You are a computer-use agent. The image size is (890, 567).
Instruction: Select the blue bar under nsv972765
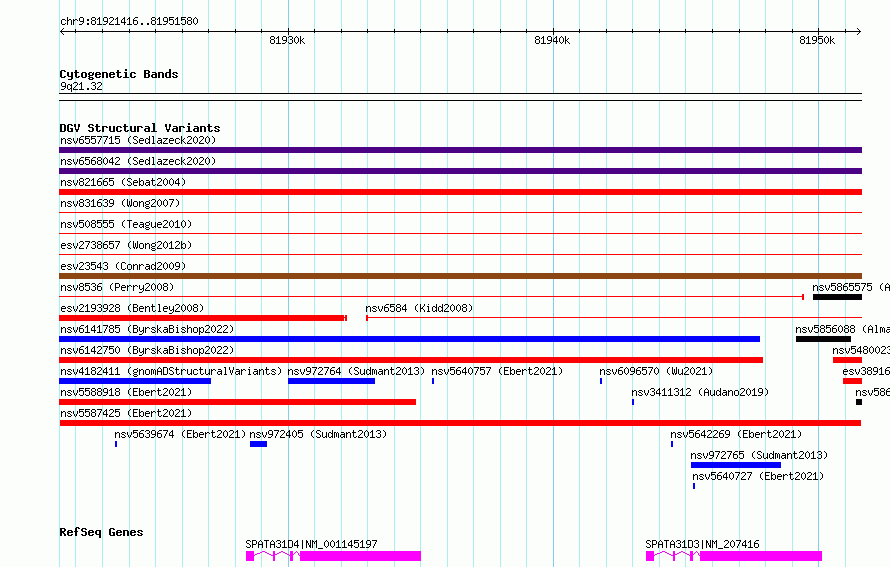click(736, 465)
